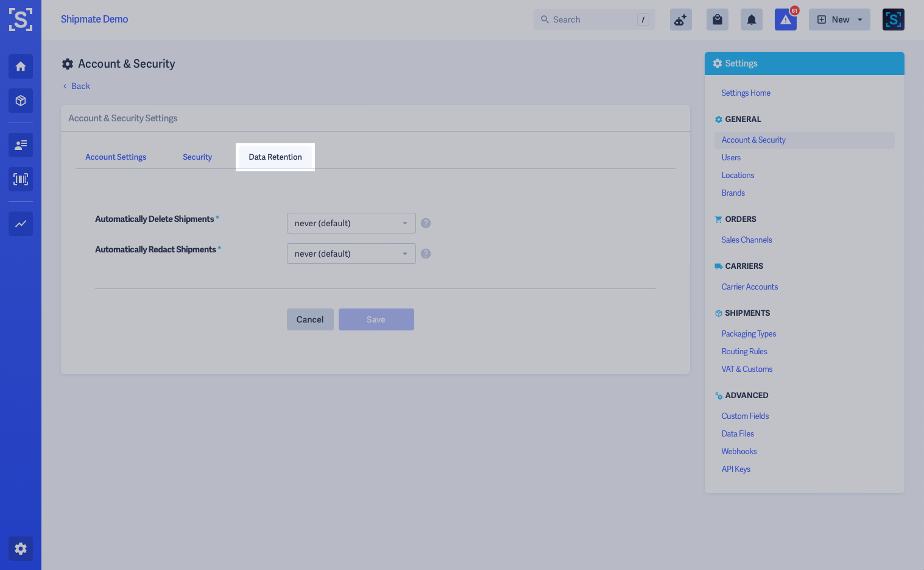Image resolution: width=924 pixels, height=570 pixels.
Task: Open the AI assistant robot icon
Action: pos(680,19)
